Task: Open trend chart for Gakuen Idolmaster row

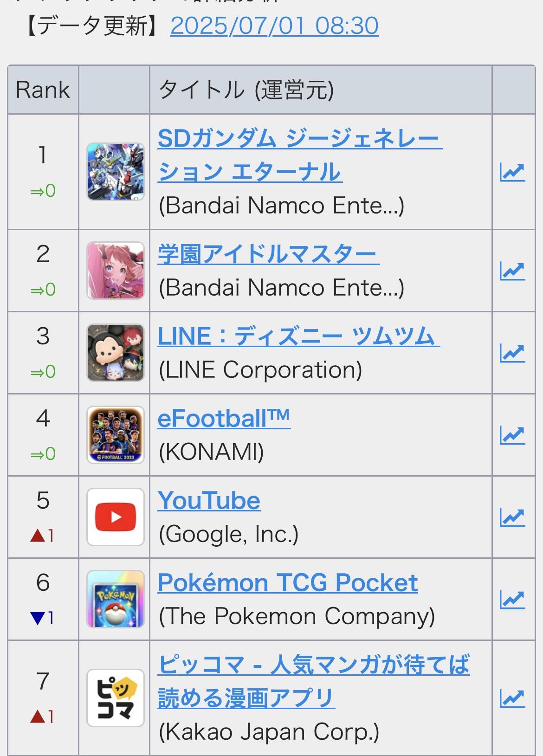Action: pyautogui.click(x=512, y=271)
